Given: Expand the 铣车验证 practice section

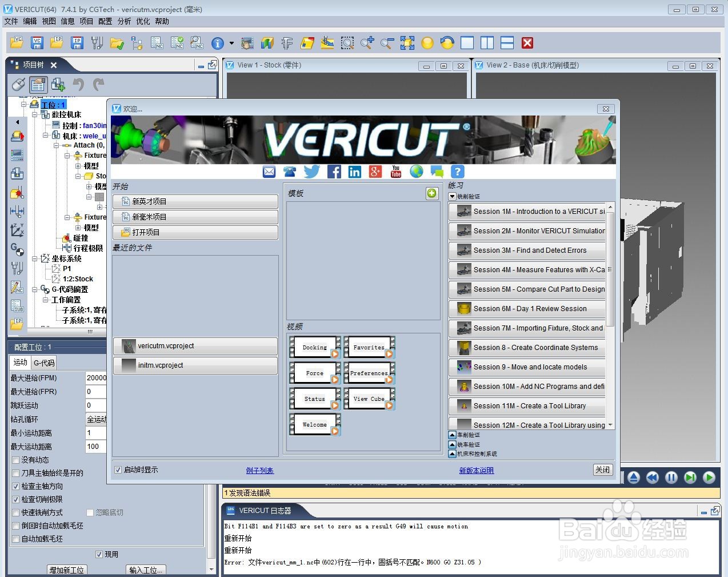Looking at the screenshot, I should pyautogui.click(x=453, y=445).
